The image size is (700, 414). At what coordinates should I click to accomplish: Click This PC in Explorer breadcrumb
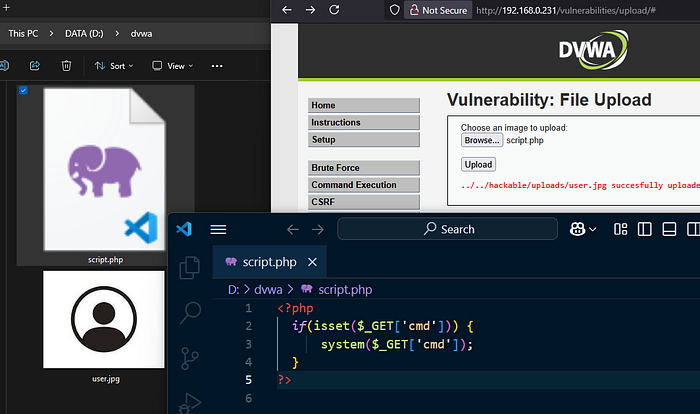23,33
